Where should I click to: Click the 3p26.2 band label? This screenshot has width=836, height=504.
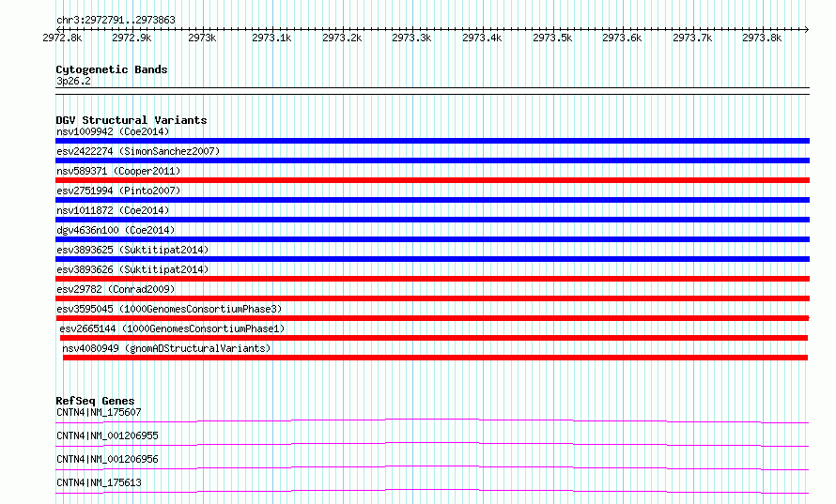[x=73, y=81]
